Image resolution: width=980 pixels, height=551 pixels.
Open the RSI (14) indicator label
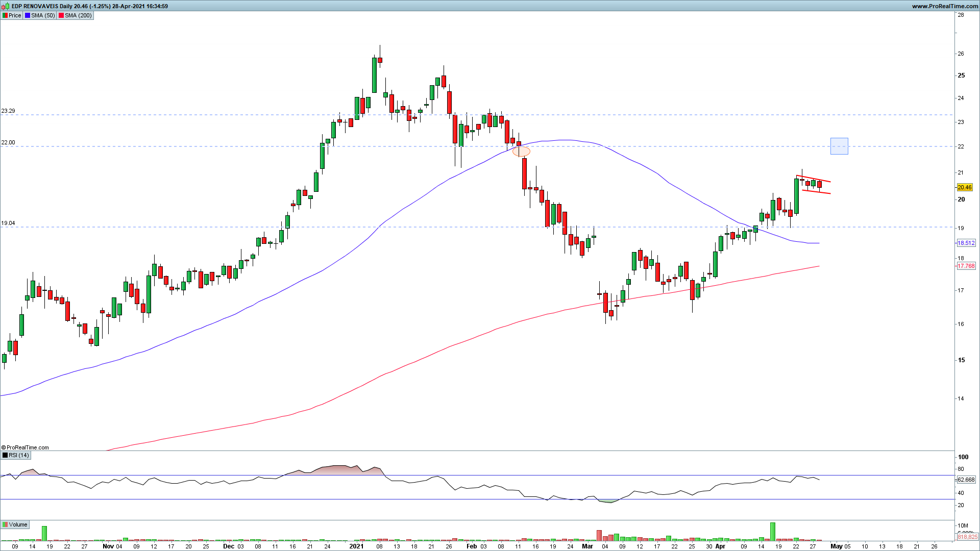tap(19, 455)
